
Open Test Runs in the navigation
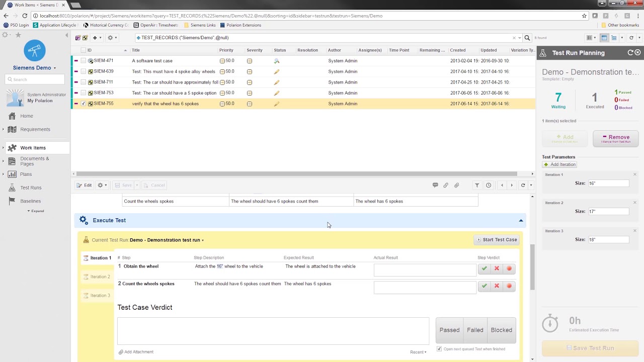click(31, 188)
